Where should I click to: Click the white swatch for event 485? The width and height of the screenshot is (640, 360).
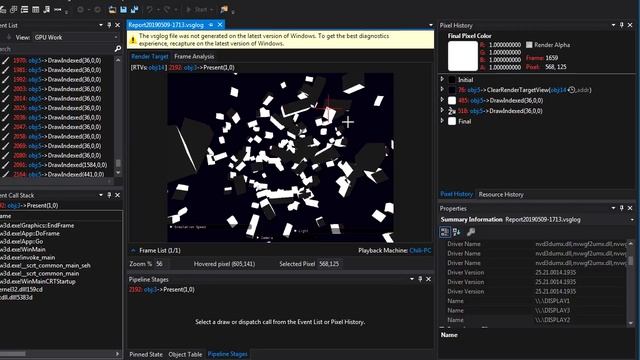452,100
